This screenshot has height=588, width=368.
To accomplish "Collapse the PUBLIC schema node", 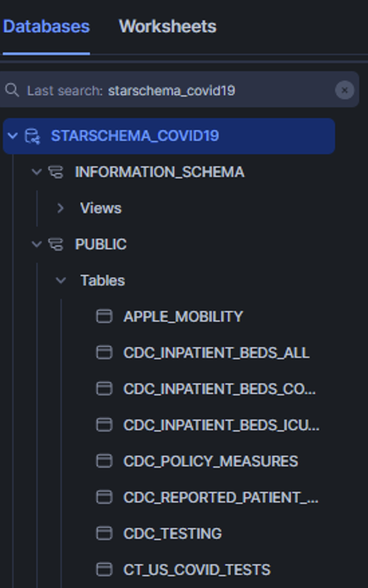I will click(x=37, y=244).
